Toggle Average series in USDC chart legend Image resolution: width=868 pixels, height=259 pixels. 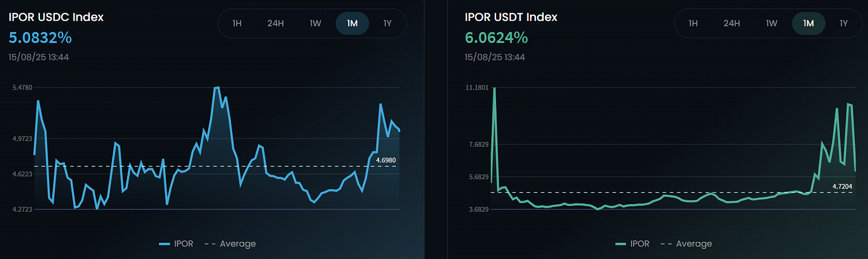point(230,243)
